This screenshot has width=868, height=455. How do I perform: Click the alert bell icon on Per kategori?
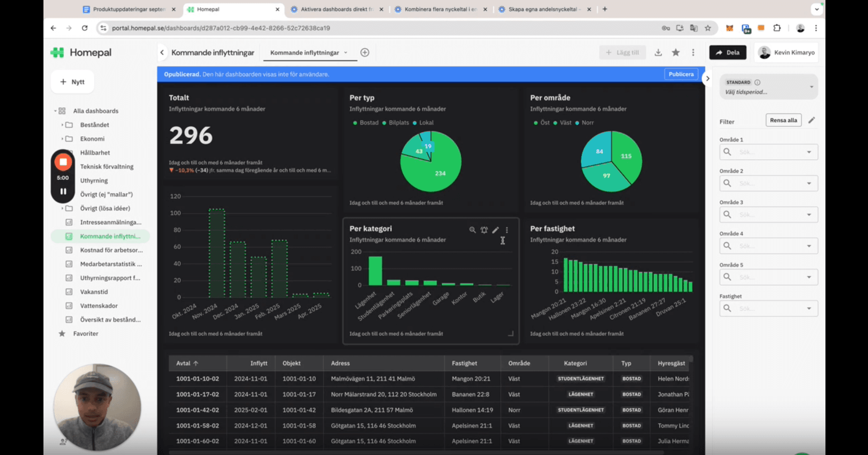[484, 230]
